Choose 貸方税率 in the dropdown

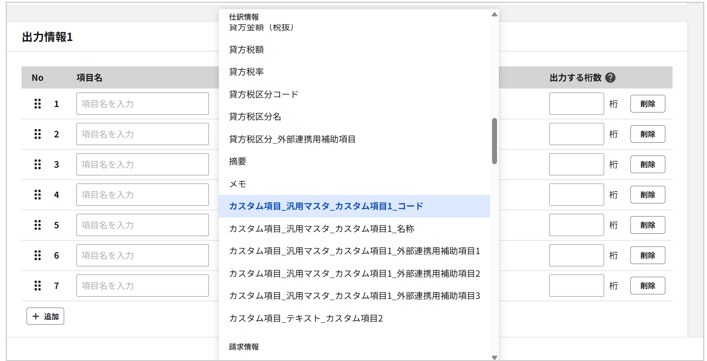[x=354, y=72]
